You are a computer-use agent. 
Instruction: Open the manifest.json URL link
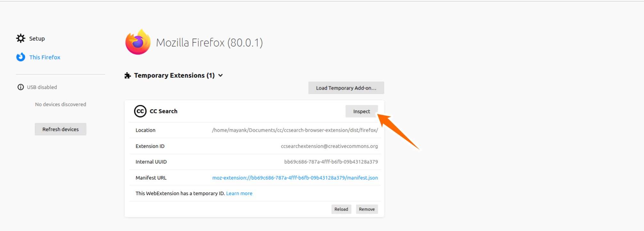click(295, 178)
